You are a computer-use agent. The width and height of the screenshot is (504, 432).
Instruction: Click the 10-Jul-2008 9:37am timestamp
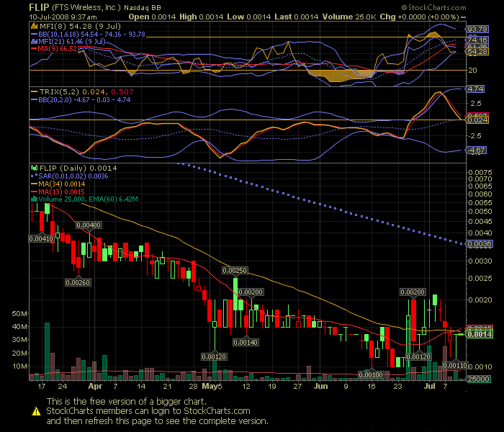point(63,17)
